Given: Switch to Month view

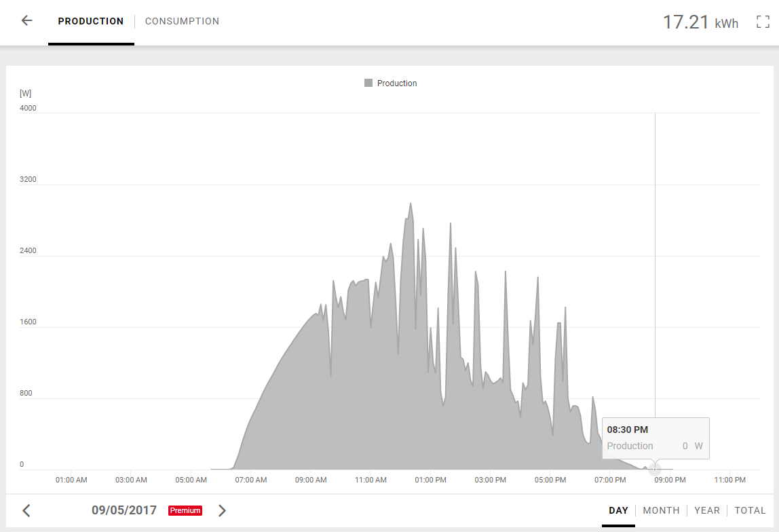Looking at the screenshot, I should pyautogui.click(x=661, y=510).
